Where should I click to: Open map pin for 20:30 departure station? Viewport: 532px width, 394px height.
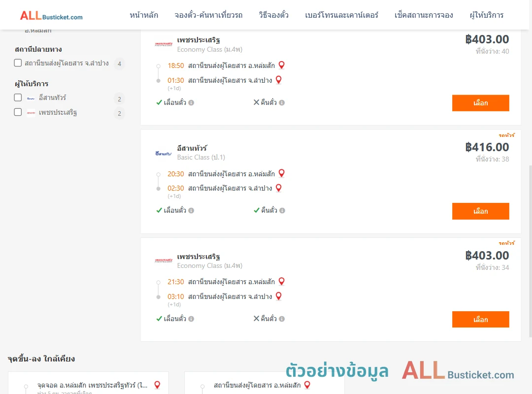[x=282, y=173]
